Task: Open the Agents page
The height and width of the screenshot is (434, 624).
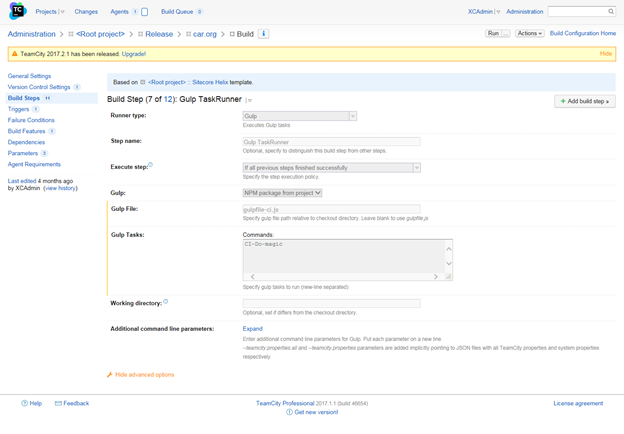Action: (x=119, y=12)
